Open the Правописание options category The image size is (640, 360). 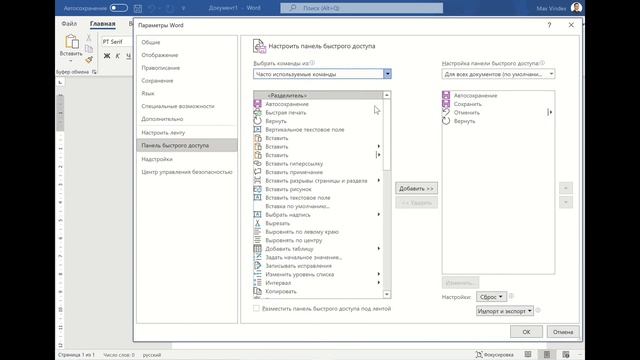160,68
